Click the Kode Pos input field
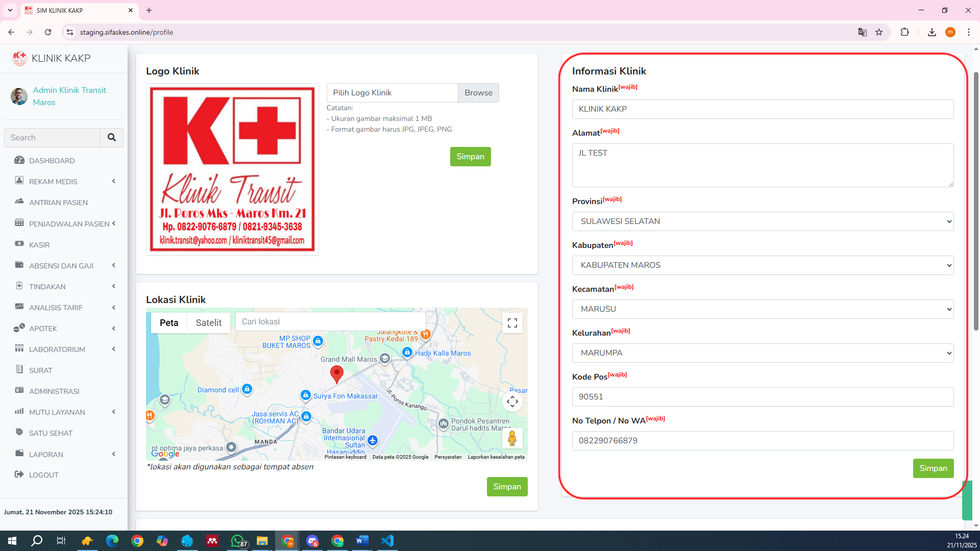The height and width of the screenshot is (551, 980). coord(763,397)
